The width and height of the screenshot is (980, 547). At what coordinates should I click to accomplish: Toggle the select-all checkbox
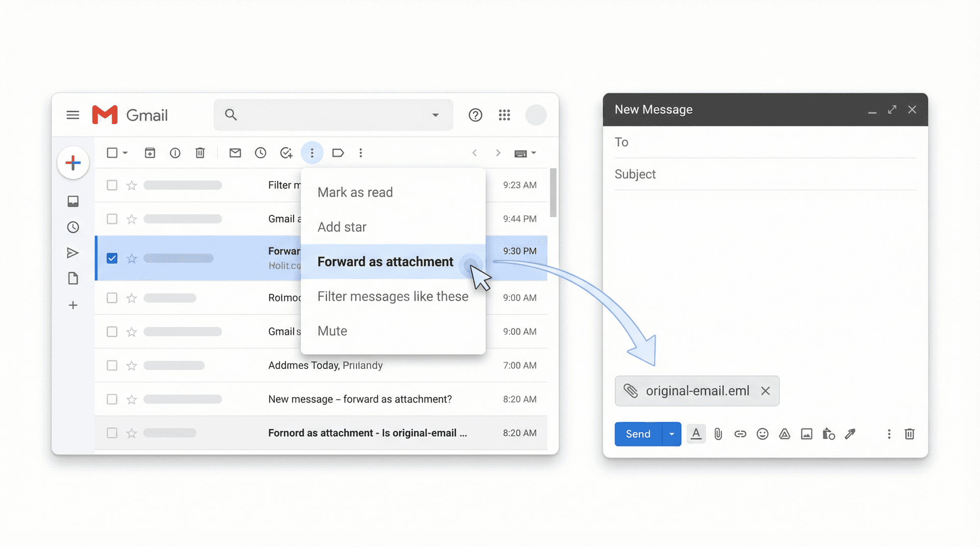pos(112,153)
